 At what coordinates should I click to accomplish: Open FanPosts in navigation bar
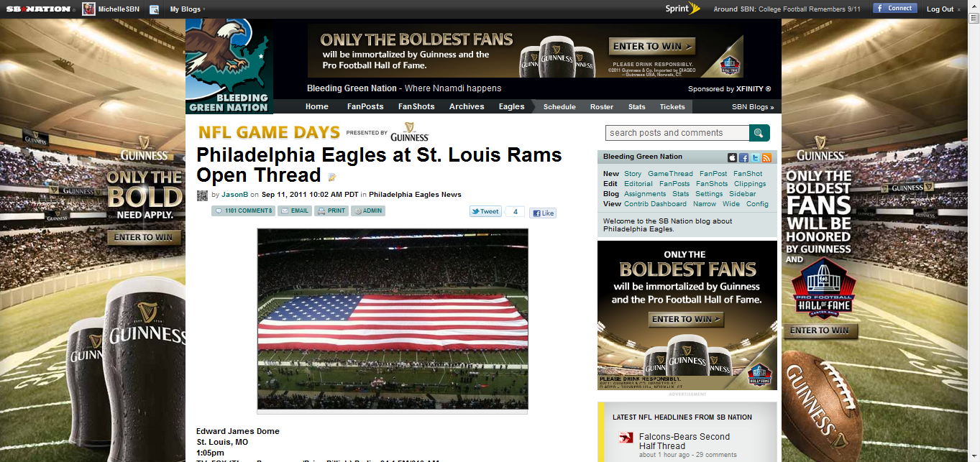pos(365,106)
